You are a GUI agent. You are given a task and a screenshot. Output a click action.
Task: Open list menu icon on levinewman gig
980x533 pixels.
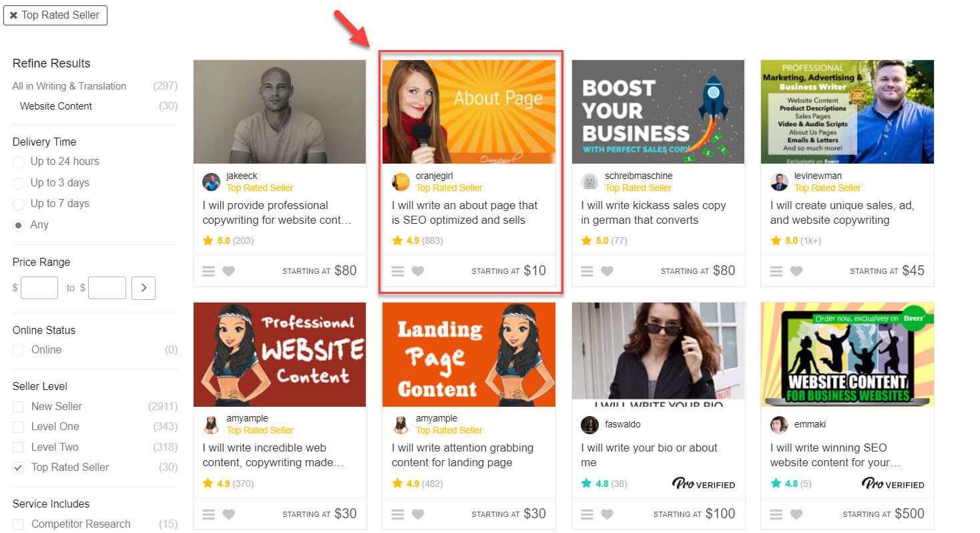(x=776, y=271)
